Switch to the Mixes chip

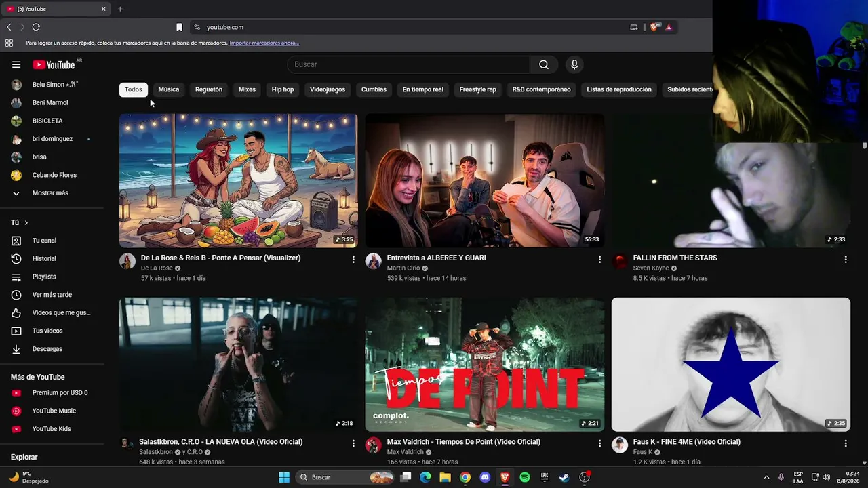tap(247, 89)
